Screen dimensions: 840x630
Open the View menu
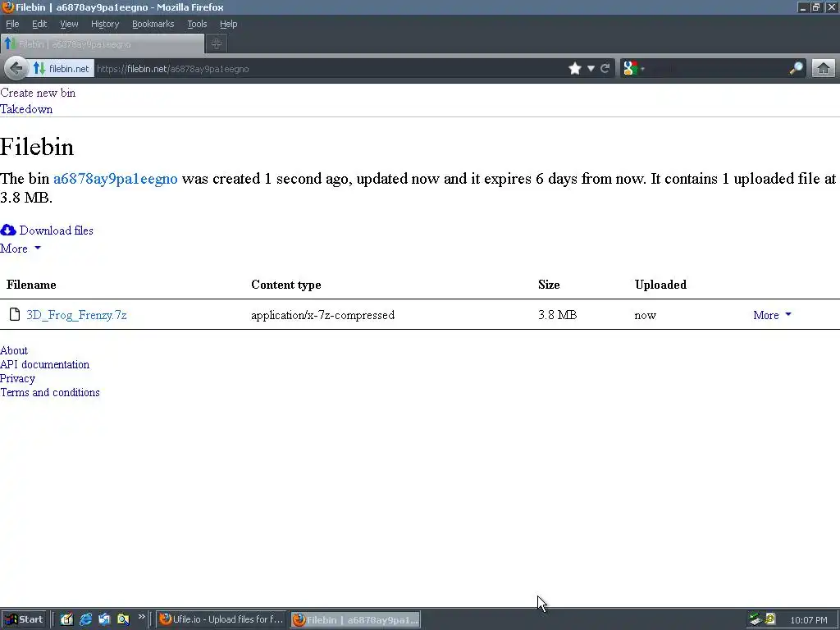[69, 24]
